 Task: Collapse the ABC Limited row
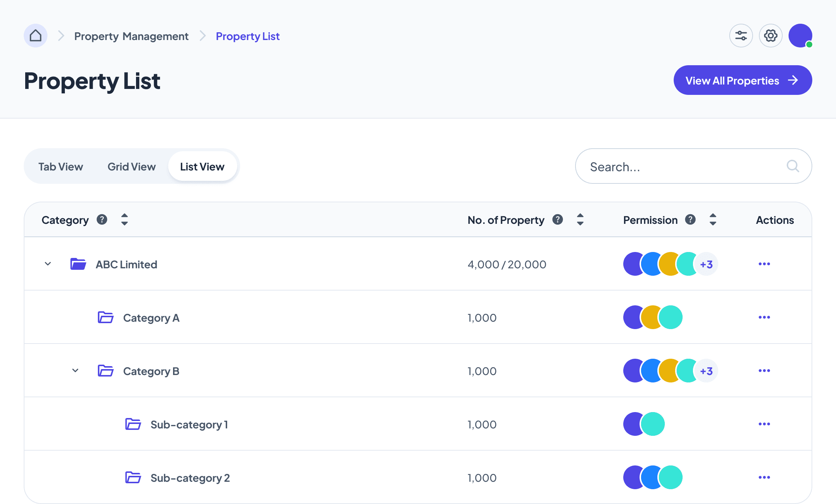pyautogui.click(x=48, y=264)
